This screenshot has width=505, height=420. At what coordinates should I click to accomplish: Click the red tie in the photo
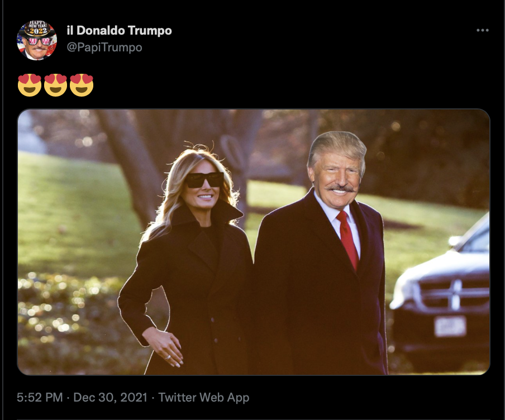pos(347,239)
